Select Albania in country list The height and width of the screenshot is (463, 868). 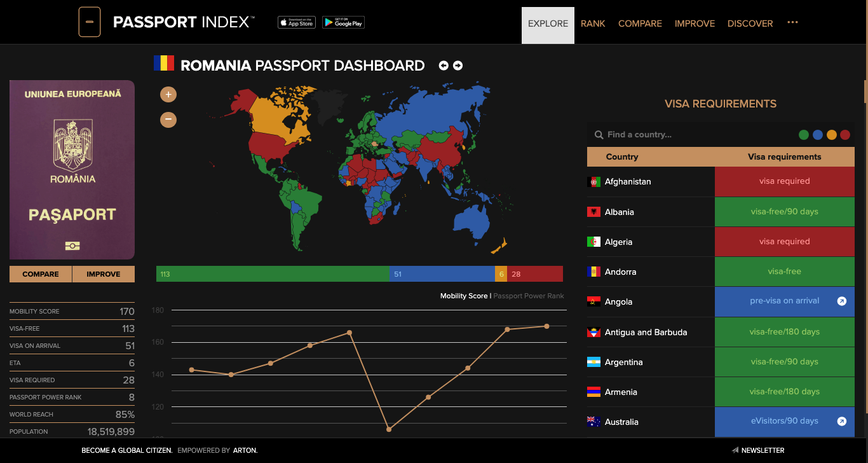pos(620,212)
